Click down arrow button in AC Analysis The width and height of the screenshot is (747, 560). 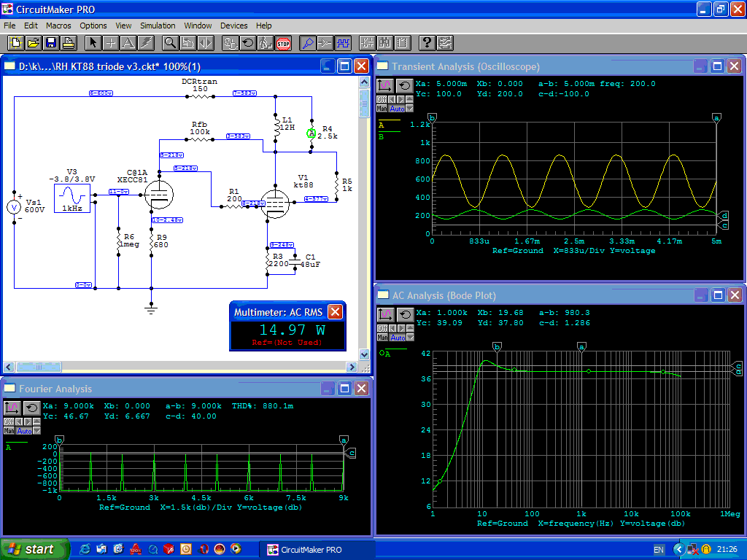pyautogui.click(x=410, y=338)
